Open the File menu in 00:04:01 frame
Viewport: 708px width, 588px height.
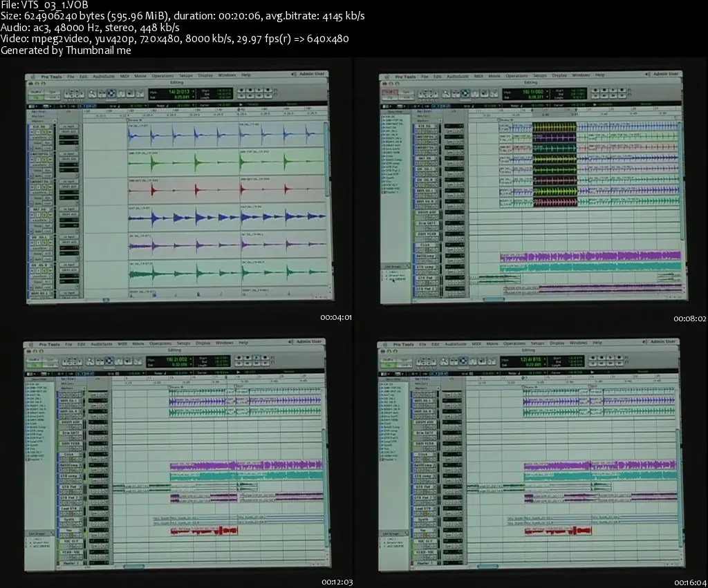(x=71, y=77)
